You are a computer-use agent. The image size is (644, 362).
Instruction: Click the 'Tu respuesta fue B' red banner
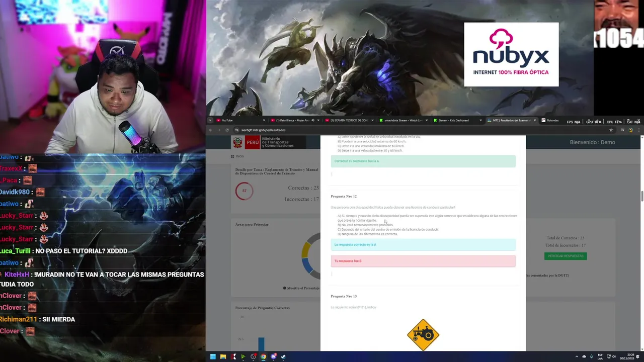tap(423, 261)
